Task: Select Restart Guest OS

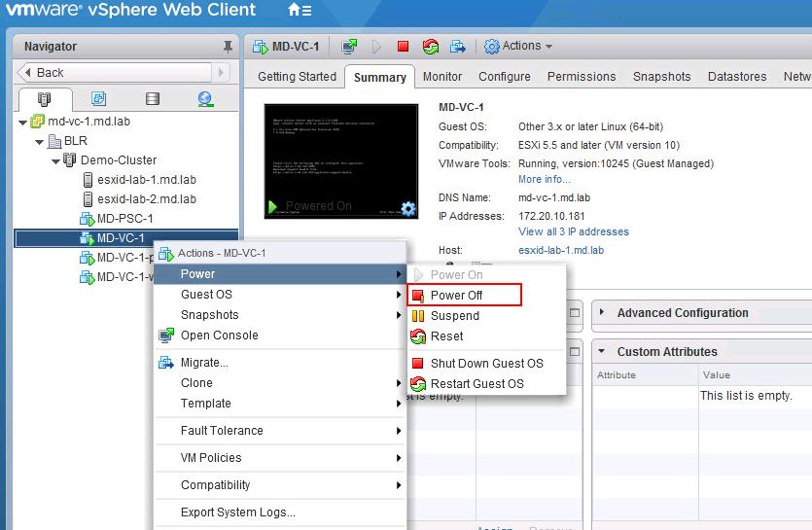Action: [486, 384]
